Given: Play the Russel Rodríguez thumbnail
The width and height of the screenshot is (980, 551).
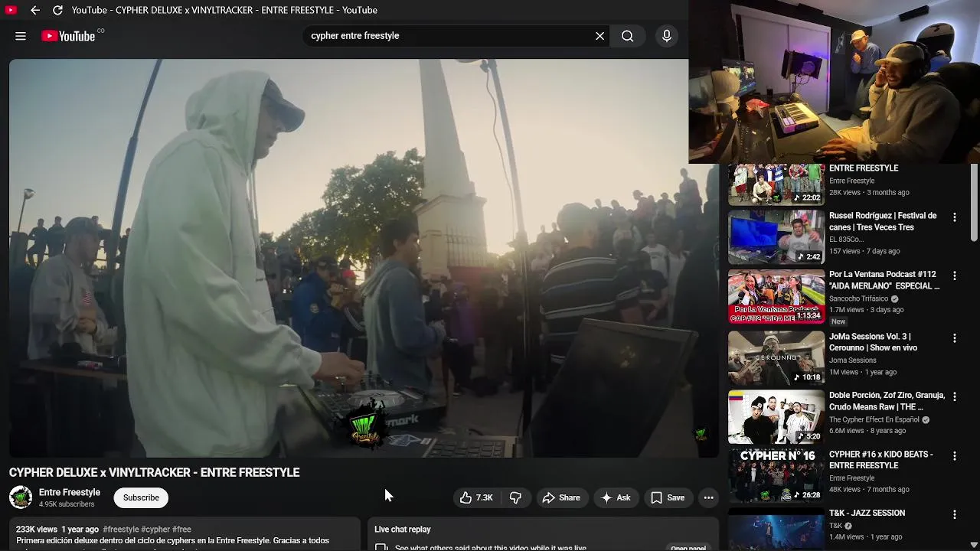Looking at the screenshot, I should [776, 237].
